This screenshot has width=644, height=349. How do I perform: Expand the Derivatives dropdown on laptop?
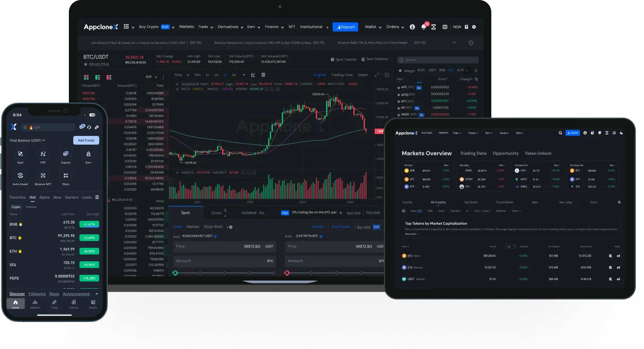tap(242, 27)
